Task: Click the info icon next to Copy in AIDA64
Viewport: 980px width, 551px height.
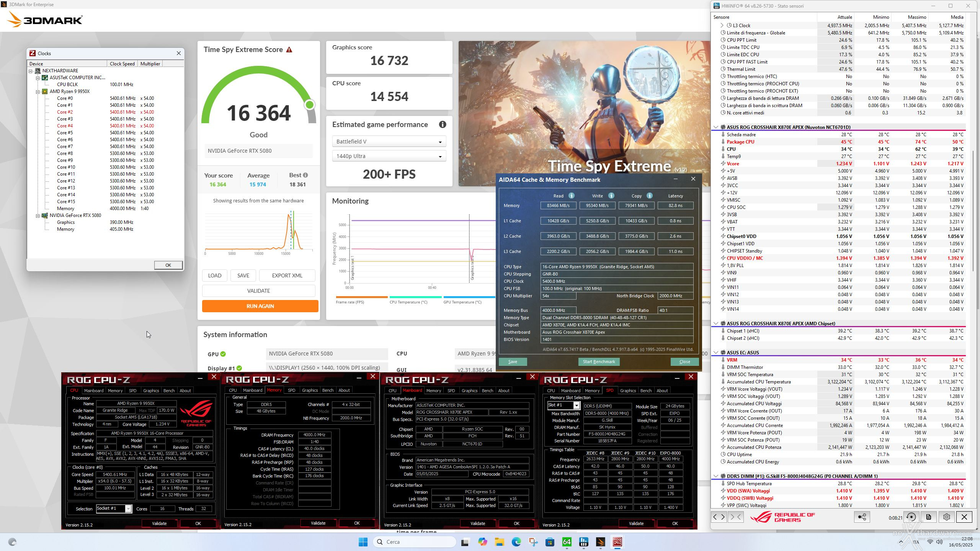Action: pyautogui.click(x=650, y=196)
